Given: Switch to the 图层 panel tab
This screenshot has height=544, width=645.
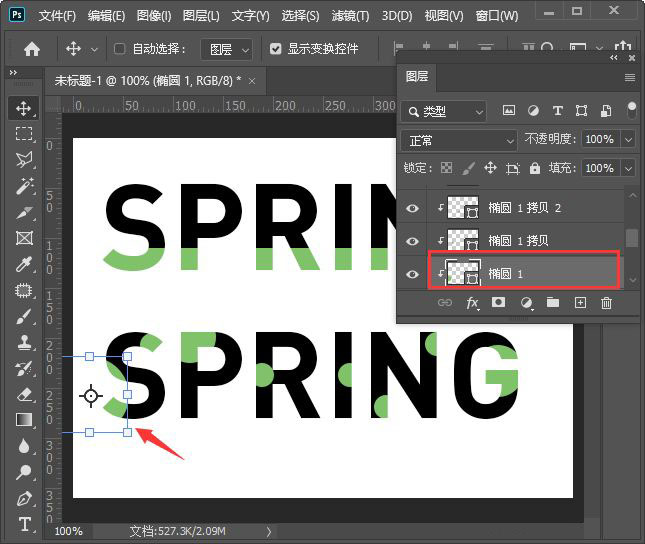Looking at the screenshot, I should [x=417, y=77].
